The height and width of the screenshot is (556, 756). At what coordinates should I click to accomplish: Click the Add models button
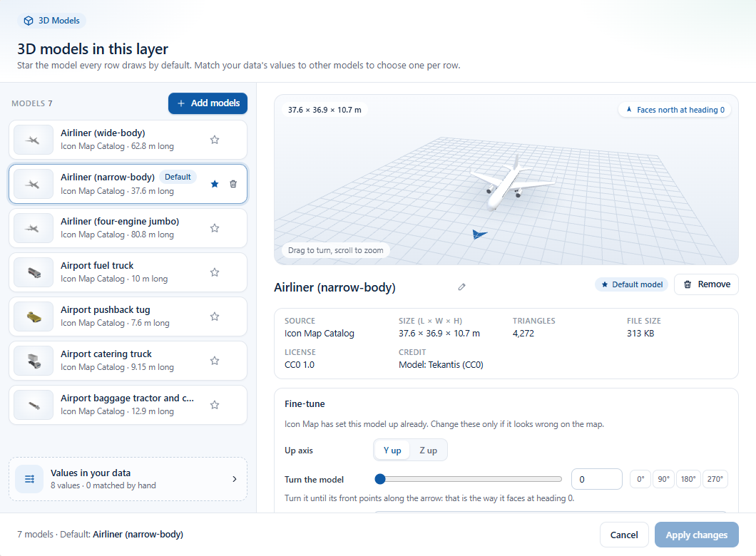[208, 103]
